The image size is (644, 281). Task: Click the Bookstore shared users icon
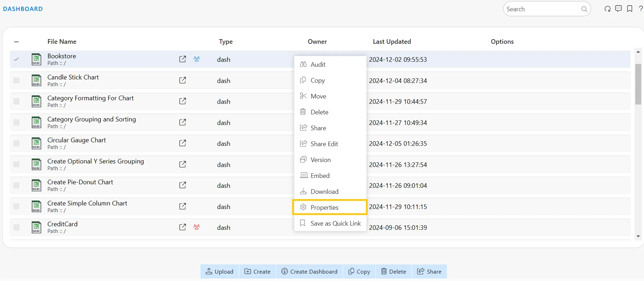point(197,59)
